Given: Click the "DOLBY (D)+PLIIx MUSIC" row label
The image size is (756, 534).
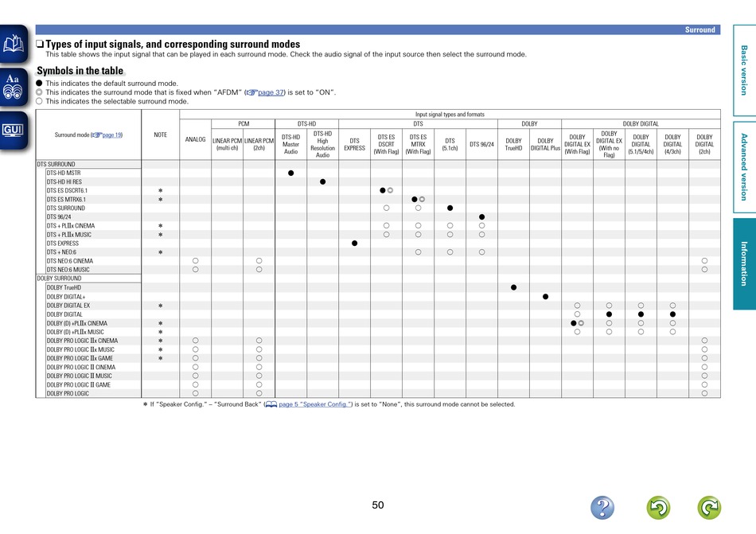Looking at the screenshot, I should (x=76, y=332).
